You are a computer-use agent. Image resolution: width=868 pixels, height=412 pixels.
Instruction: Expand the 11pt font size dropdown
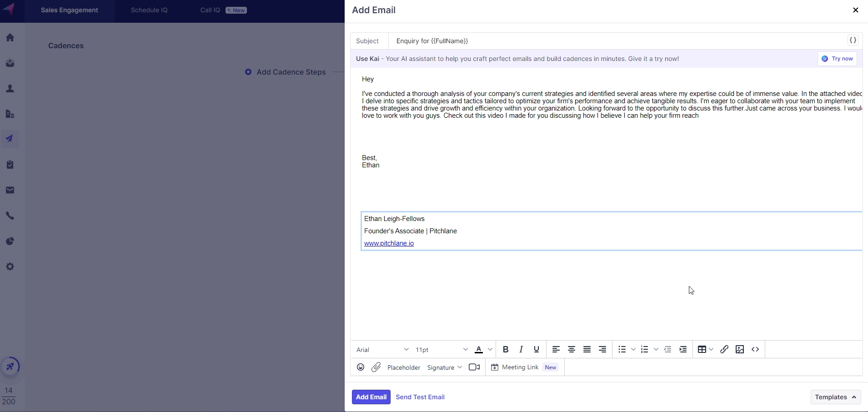tap(442, 350)
